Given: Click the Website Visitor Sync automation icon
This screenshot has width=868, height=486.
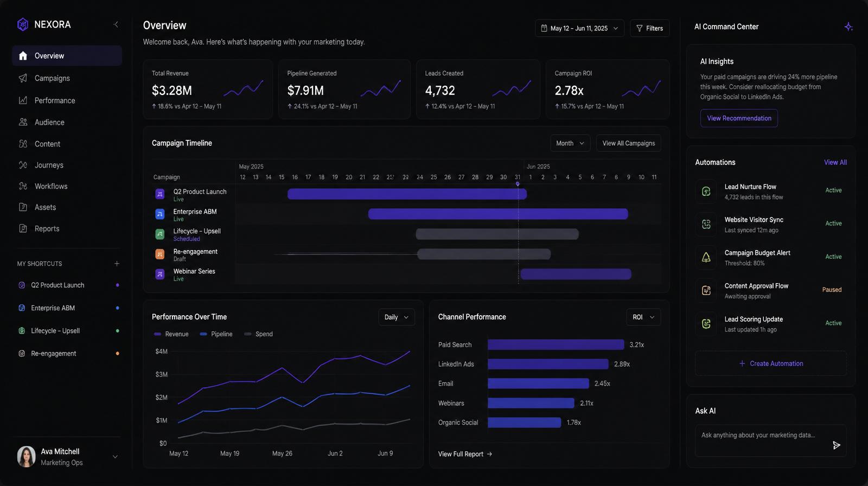Looking at the screenshot, I should tap(706, 224).
